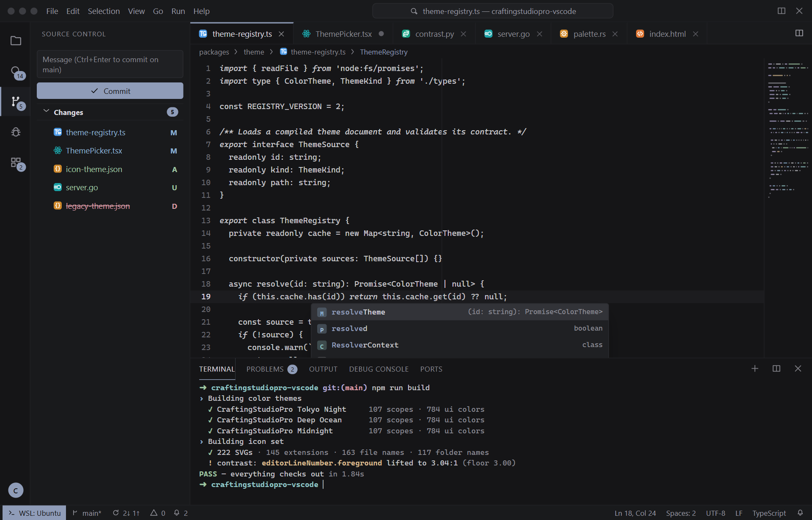Switch to the DEBUG CONSOLE panel tab
This screenshot has height=520, width=812.
click(x=379, y=369)
